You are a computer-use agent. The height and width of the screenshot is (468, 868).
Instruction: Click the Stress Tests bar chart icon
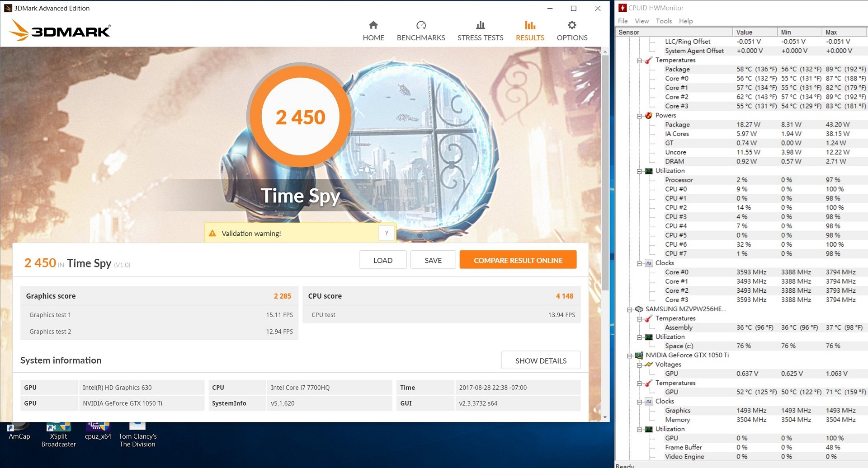point(480,25)
